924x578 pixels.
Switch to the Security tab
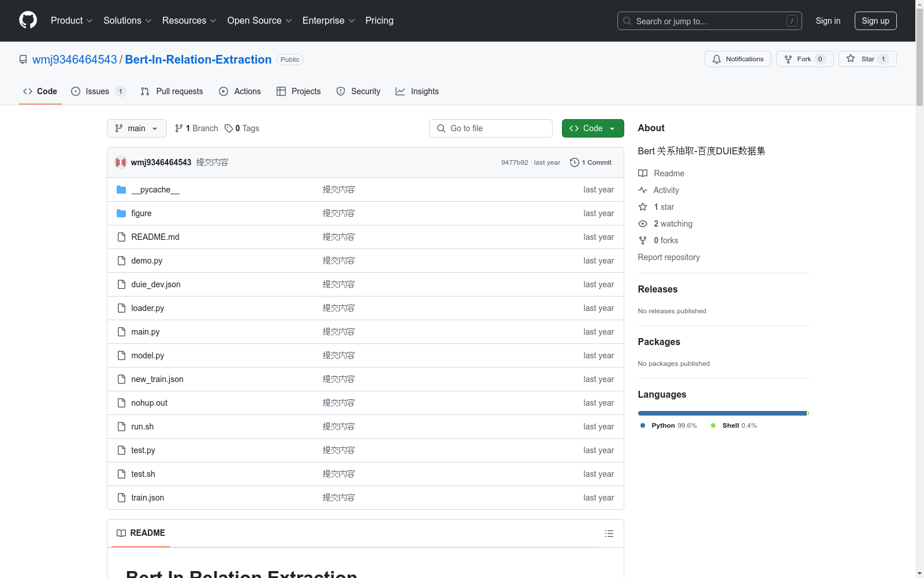[358, 91]
